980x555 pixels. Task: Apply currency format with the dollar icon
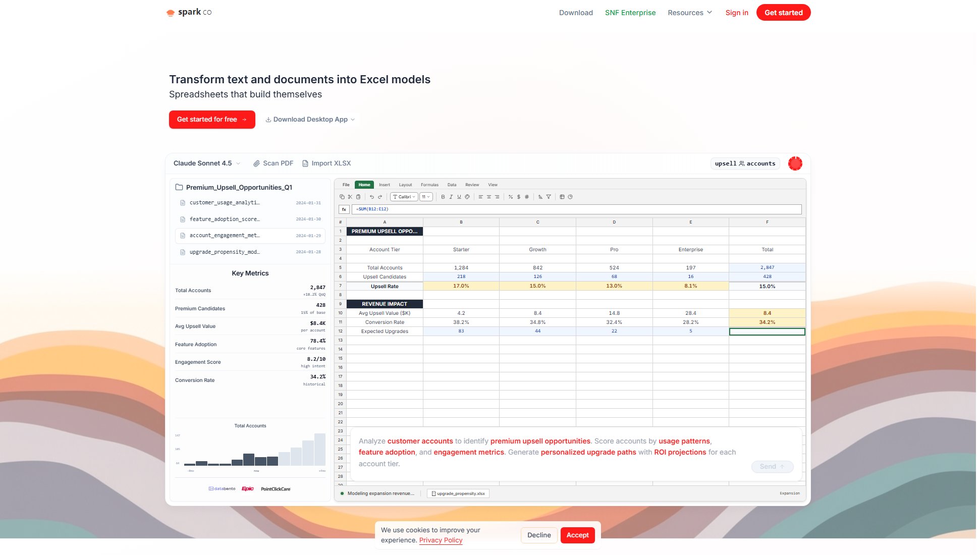click(518, 197)
